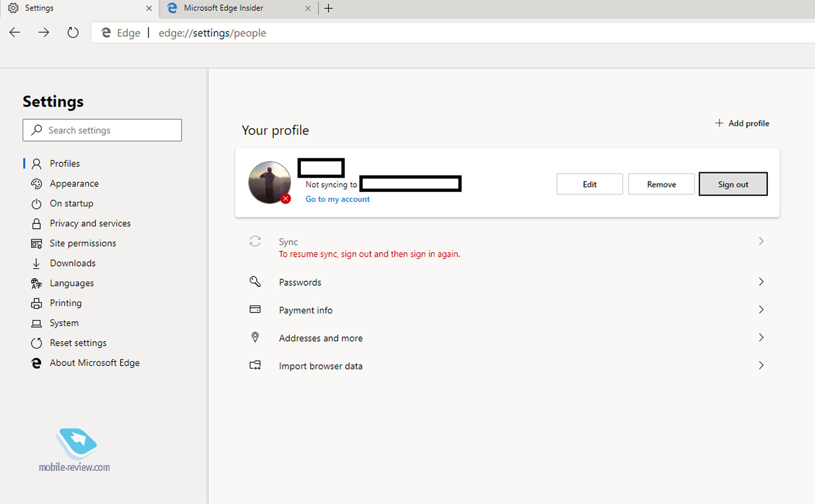Image resolution: width=815 pixels, height=504 pixels.
Task: Switch to Microsoft Edge Insider tab
Action: coord(239,8)
